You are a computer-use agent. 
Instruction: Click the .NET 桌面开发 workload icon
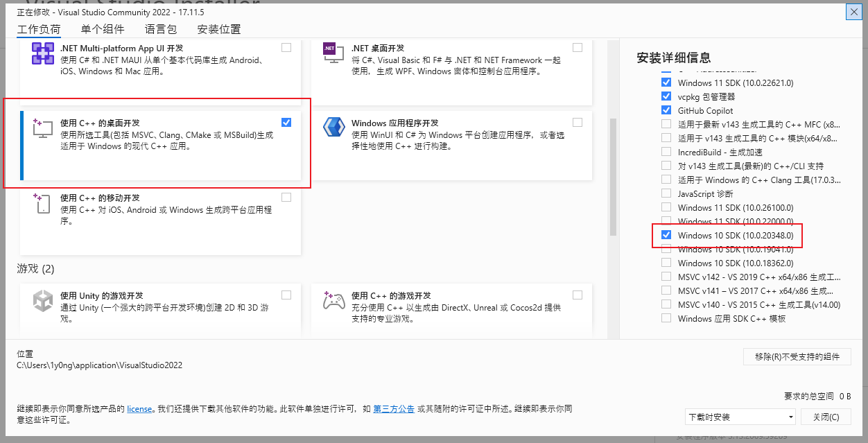334,52
